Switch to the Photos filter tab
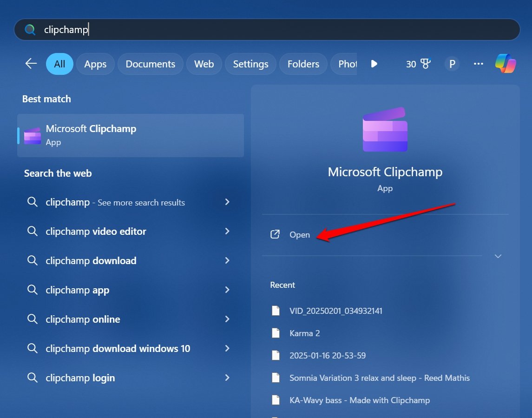This screenshot has height=418, width=532. coord(344,64)
